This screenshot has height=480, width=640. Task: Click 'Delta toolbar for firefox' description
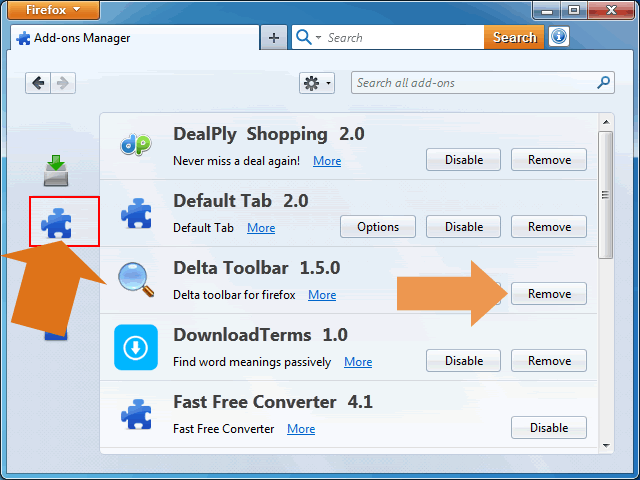[234, 295]
